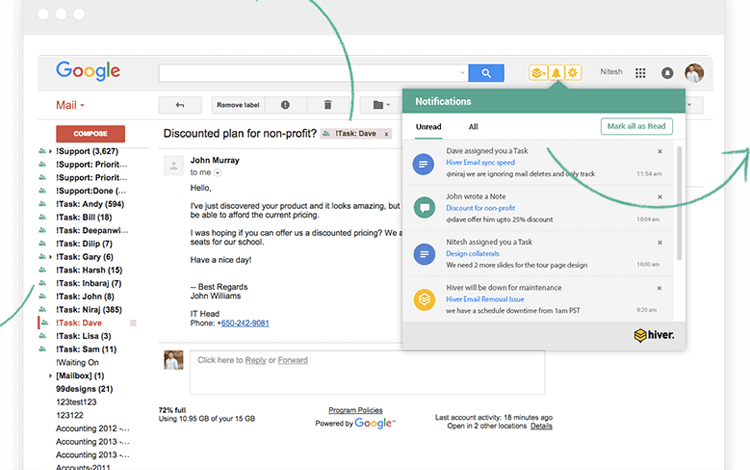Image resolution: width=750 pixels, height=470 pixels.
Task: Open Hiver settings gear icon
Action: tap(573, 73)
